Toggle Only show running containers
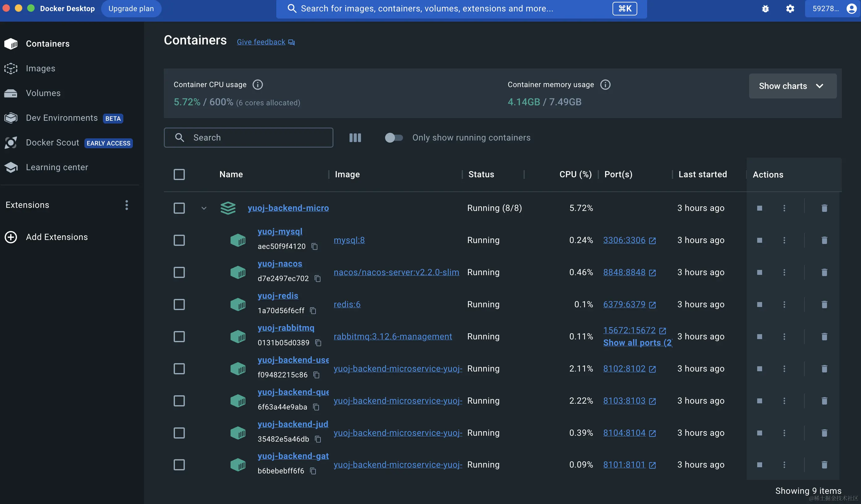861x504 pixels. [x=394, y=138]
